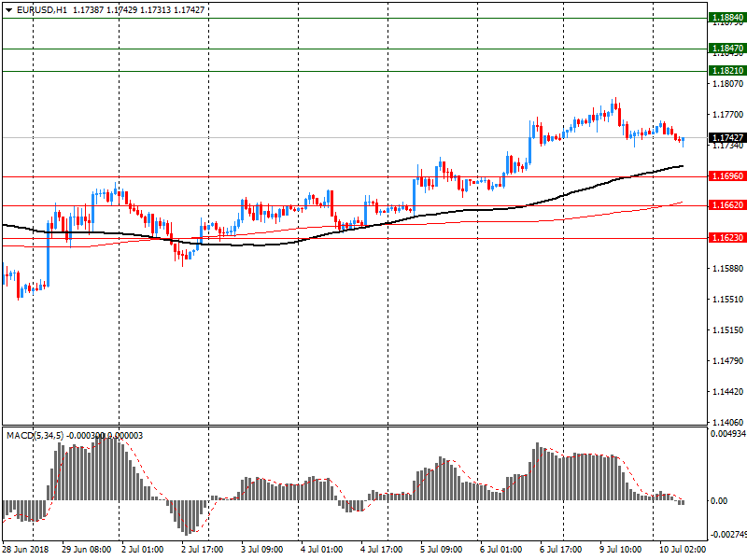Click the red 1.16230 level tag

pyautogui.click(x=727, y=238)
